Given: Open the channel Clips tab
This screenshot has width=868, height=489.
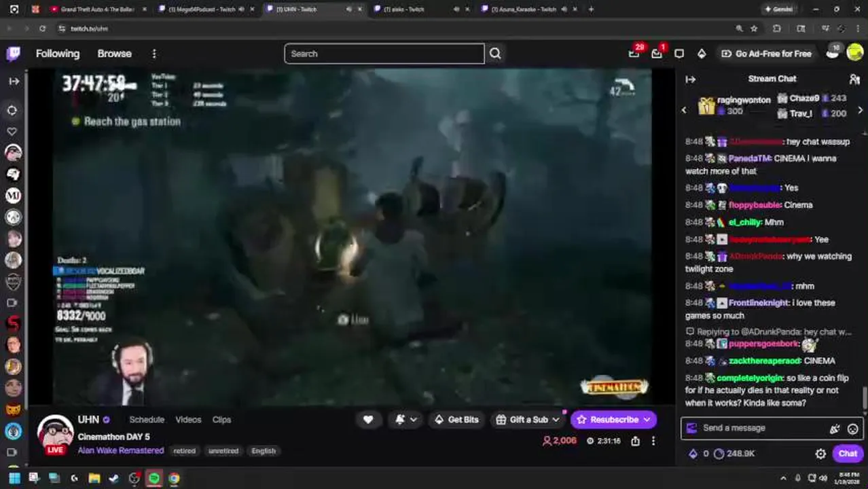Looking at the screenshot, I should [x=221, y=420].
